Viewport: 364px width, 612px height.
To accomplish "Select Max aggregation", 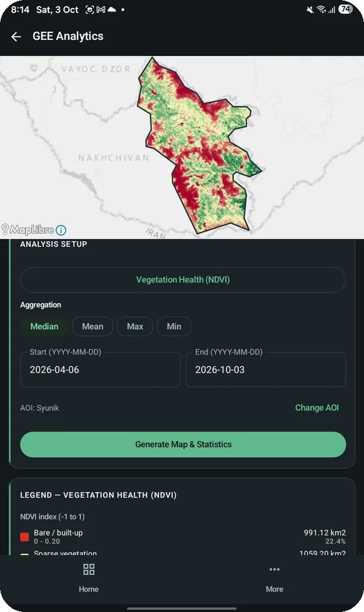I will pyautogui.click(x=135, y=326).
